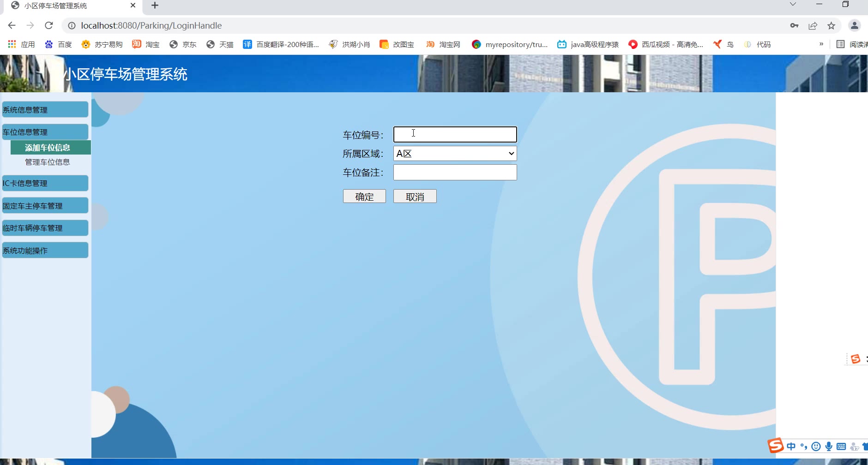
Task: Click the 小区停车场管理系统 header title
Action: 126,74
